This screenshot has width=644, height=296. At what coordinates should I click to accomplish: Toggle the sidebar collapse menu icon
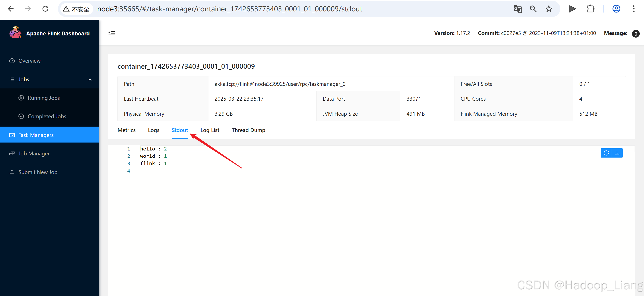[x=111, y=32]
